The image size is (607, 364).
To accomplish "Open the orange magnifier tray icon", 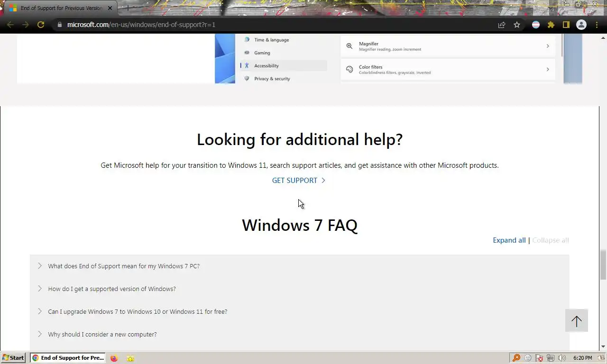I will click(516, 358).
